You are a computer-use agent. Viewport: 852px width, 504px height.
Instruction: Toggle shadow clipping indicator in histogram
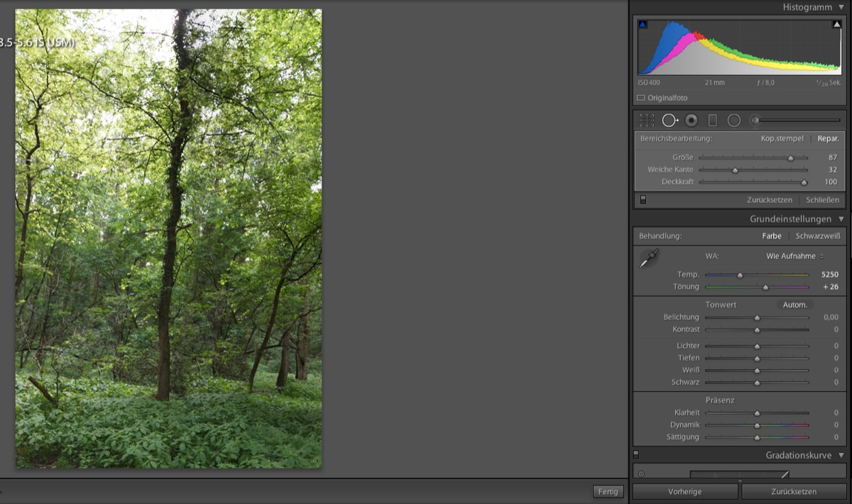[643, 24]
